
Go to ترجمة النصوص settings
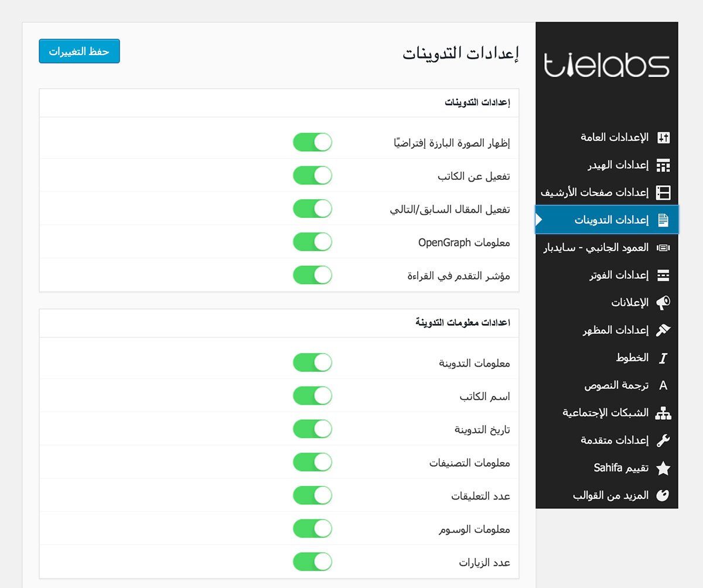607,385
